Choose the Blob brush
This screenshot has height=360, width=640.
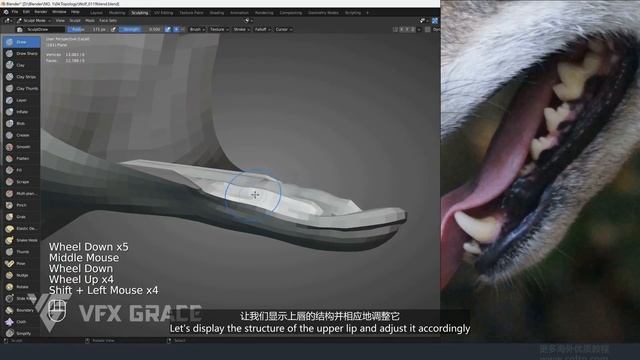coord(21,123)
